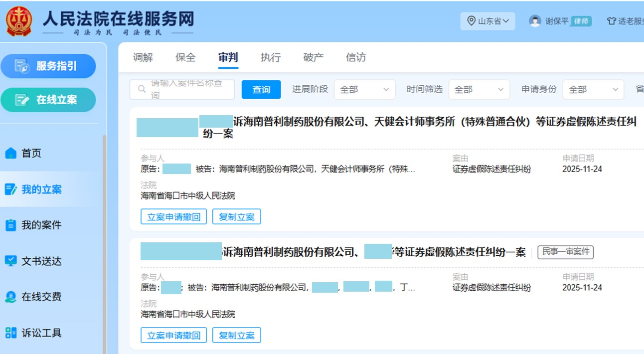
Task: Open the 信访 tab
Action: pyautogui.click(x=356, y=57)
